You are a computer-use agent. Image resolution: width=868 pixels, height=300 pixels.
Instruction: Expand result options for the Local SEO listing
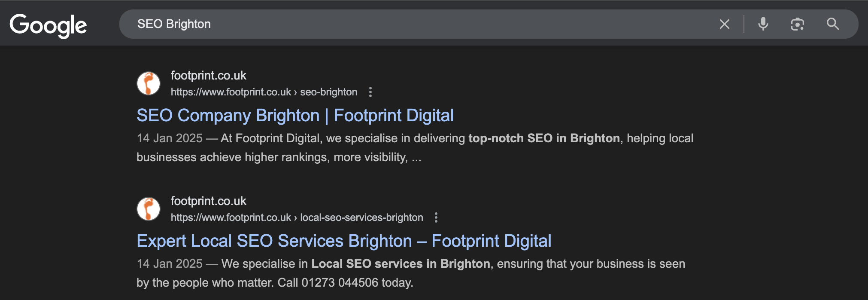point(436,217)
